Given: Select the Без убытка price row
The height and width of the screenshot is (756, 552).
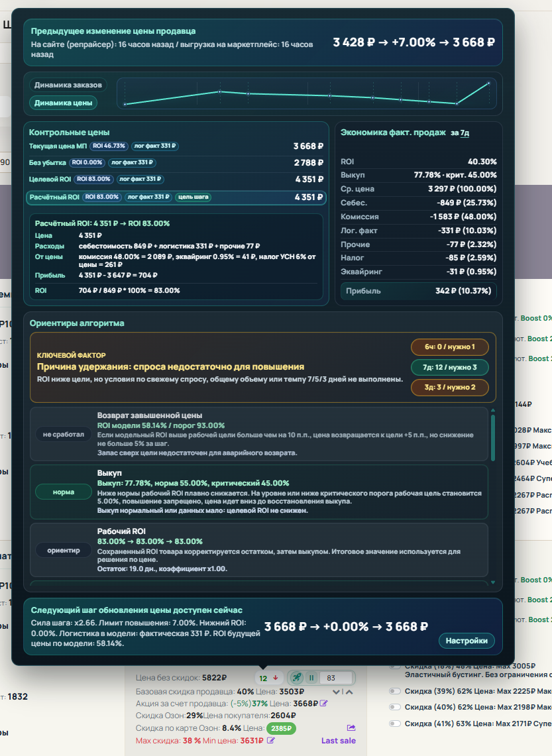Looking at the screenshot, I should 176,162.
